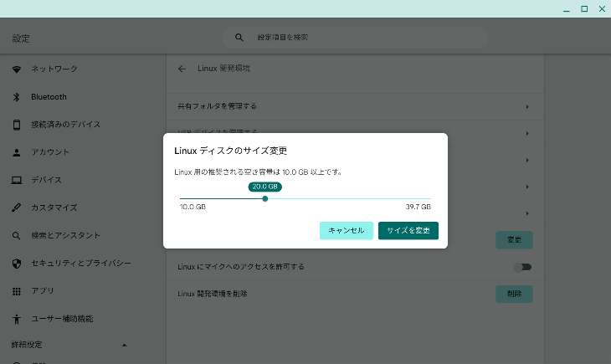This screenshot has width=611, height=364.
Task: Collapse the 詳細設定 section arrow
Action: point(125,345)
